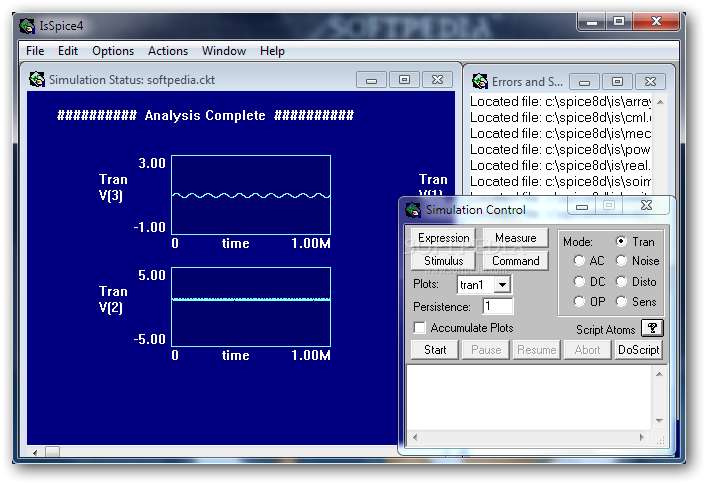Click the Abort button

pyautogui.click(x=588, y=350)
